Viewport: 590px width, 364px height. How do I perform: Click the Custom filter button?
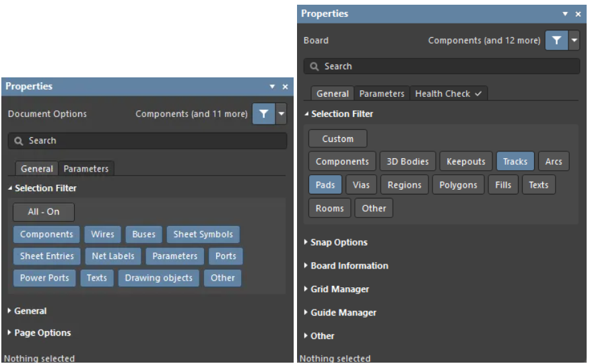338,139
